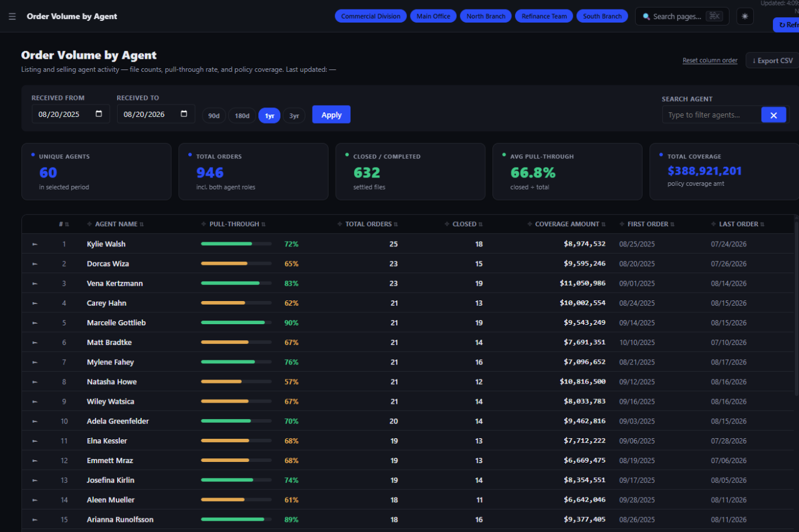
Task: Clear the agent search with X button
Action: point(773,115)
